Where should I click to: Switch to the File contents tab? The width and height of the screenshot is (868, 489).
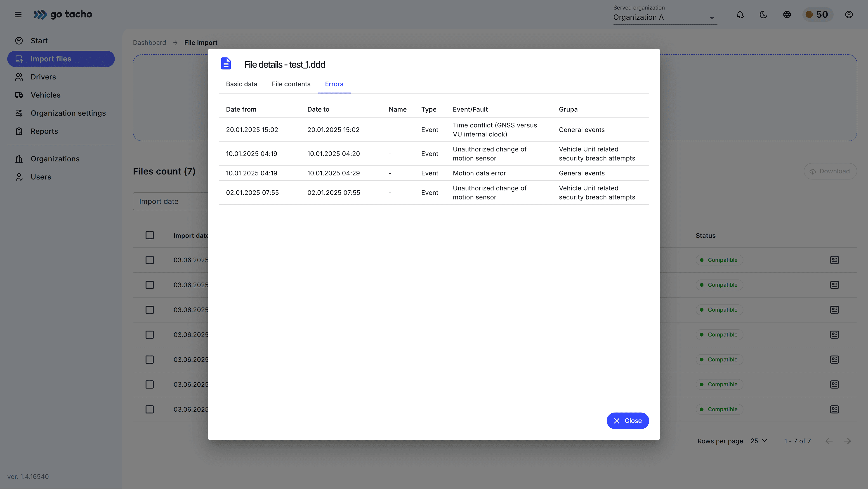[291, 84]
